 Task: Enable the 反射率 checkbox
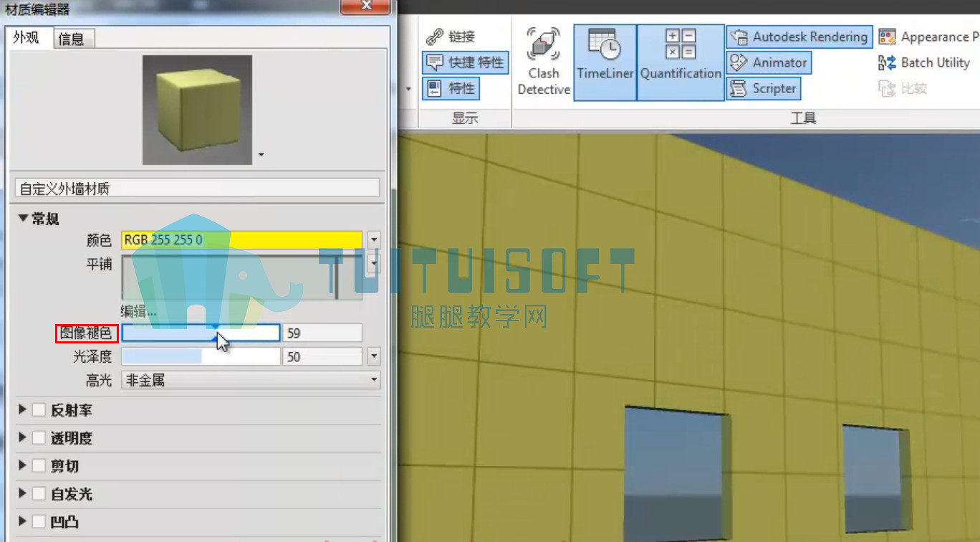[39, 410]
